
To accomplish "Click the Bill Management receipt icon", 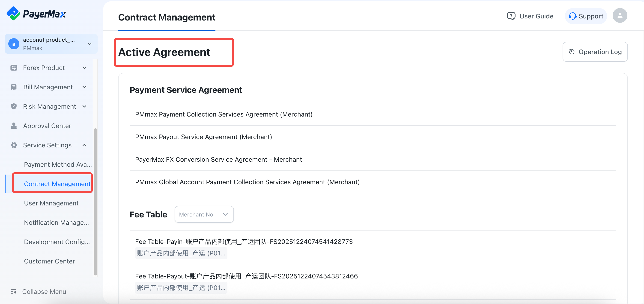I will pyautogui.click(x=14, y=87).
